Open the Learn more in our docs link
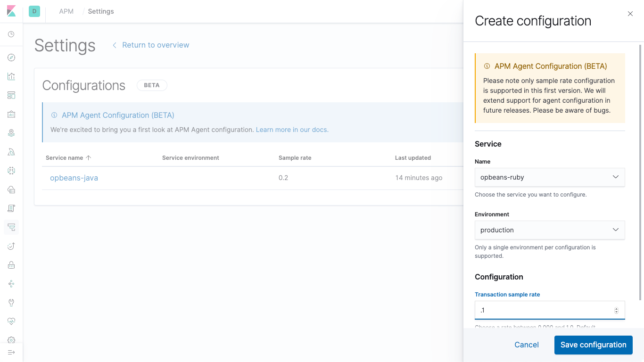The image size is (644, 362). click(291, 129)
